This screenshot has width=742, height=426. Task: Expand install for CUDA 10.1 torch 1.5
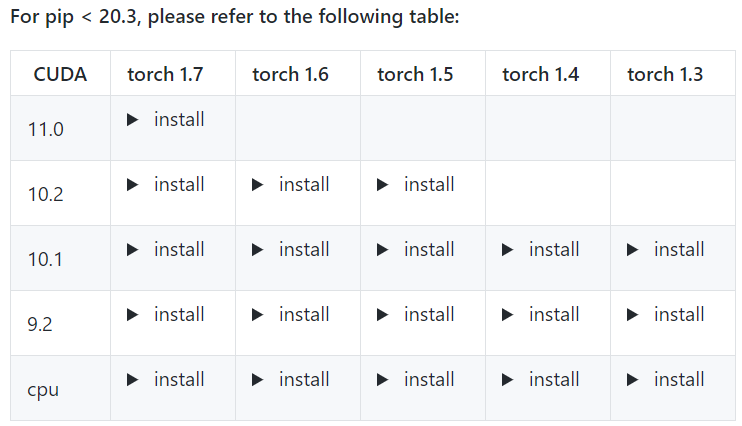[417, 250]
